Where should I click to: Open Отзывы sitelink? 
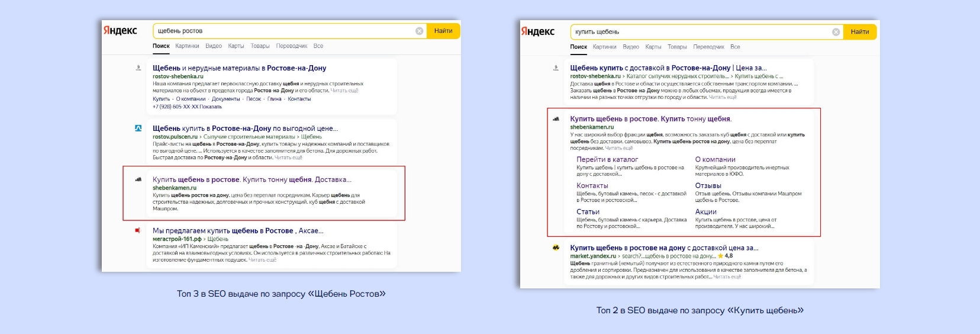708,185
